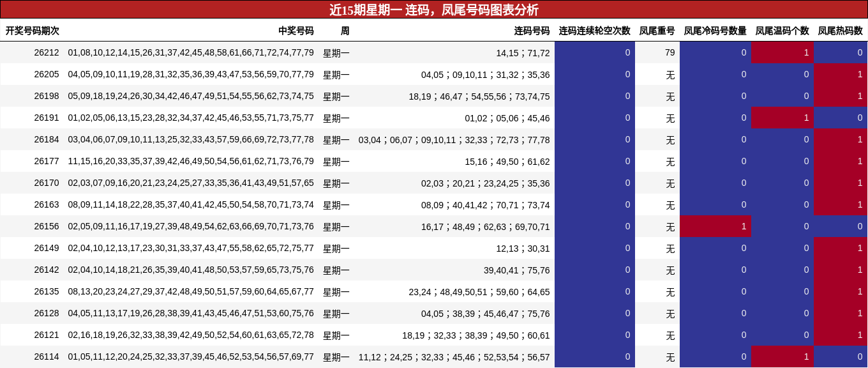Click the 凤尾温码个数 column header

pyautogui.click(x=782, y=31)
